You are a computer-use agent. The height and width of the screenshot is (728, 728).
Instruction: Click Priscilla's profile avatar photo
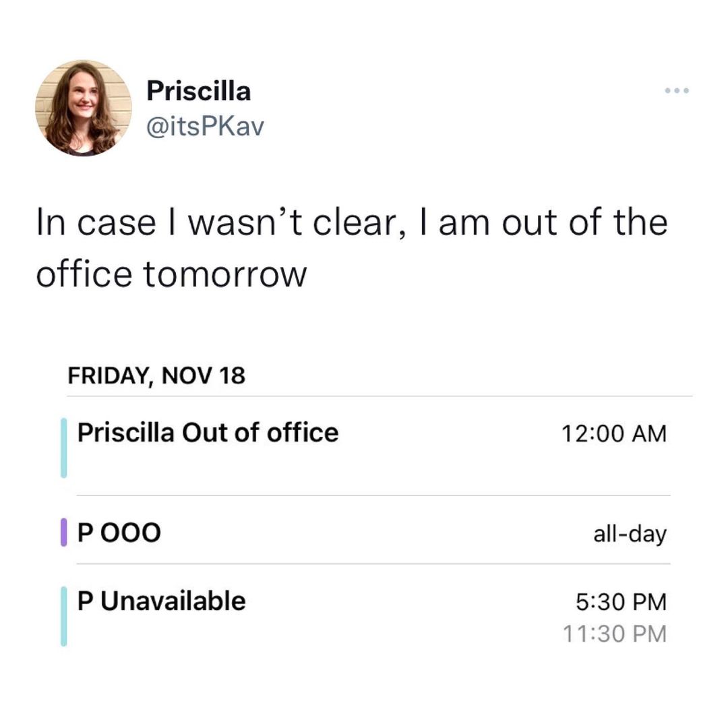[x=84, y=108]
